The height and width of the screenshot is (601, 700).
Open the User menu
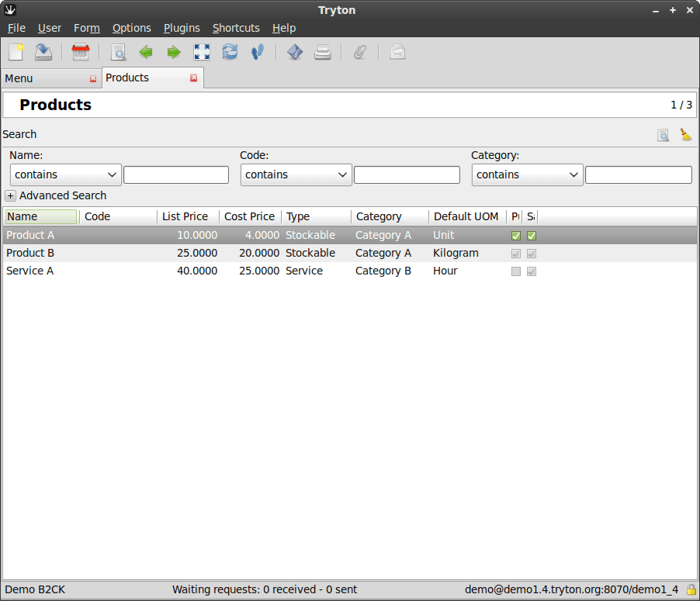(x=50, y=28)
